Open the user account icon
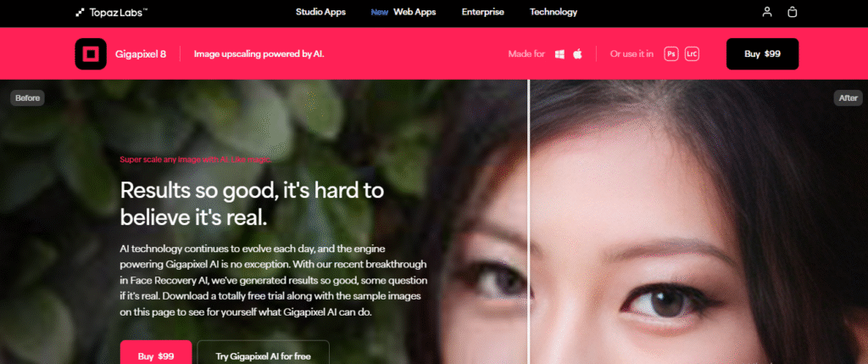The height and width of the screenshot is (364, 868). (x=766, y=12)
